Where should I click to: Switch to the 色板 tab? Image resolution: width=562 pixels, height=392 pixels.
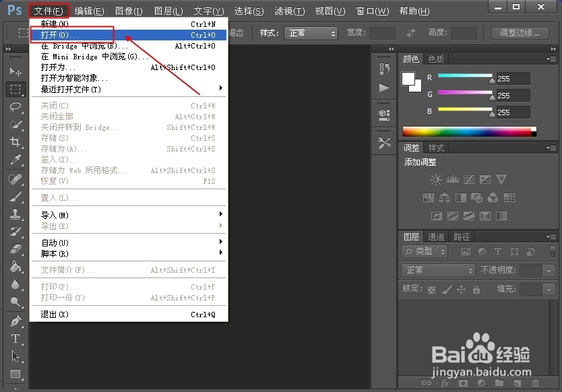click(436, 59)
